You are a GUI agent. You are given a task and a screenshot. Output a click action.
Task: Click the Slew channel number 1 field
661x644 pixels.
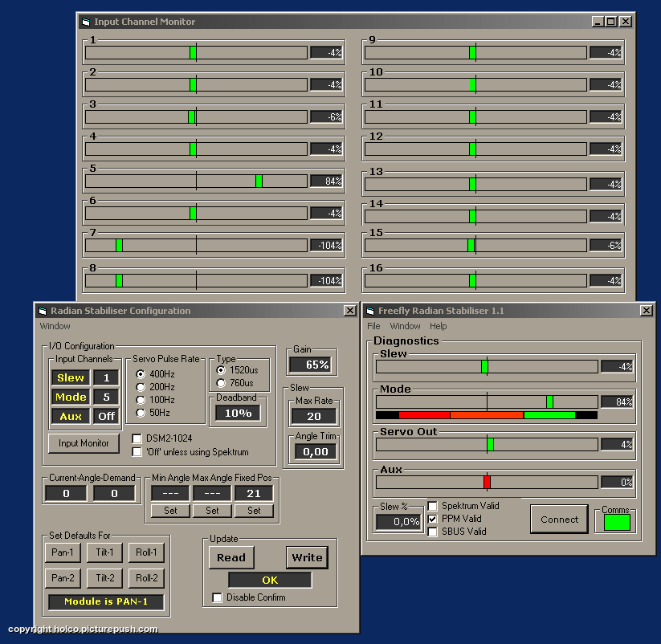point(106,377)
